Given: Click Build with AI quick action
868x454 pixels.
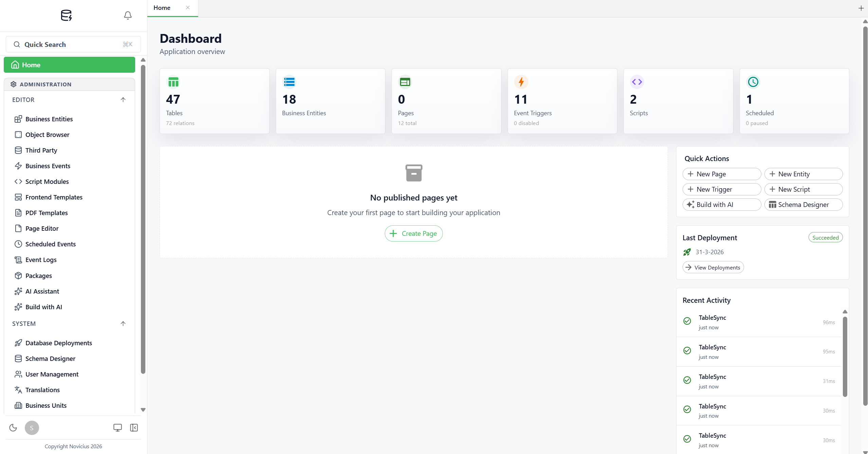Looking at the screenshot, I should 722,205.
